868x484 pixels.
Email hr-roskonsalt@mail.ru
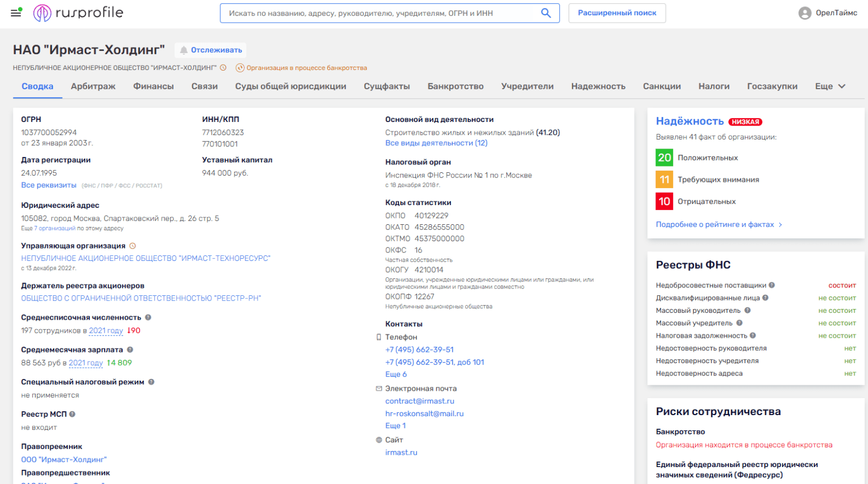[424, 414]
